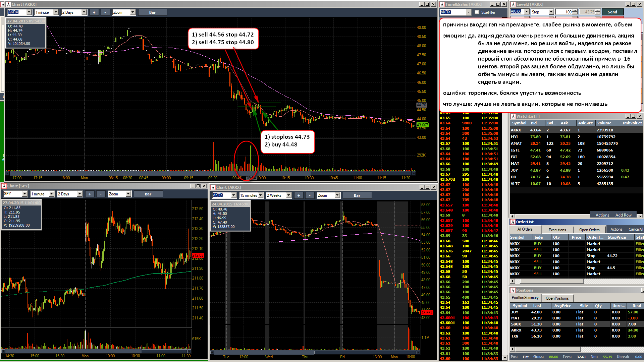Screen dimensions: 644x362
Task: Click the green Send order button
Action: coord(612,12)
